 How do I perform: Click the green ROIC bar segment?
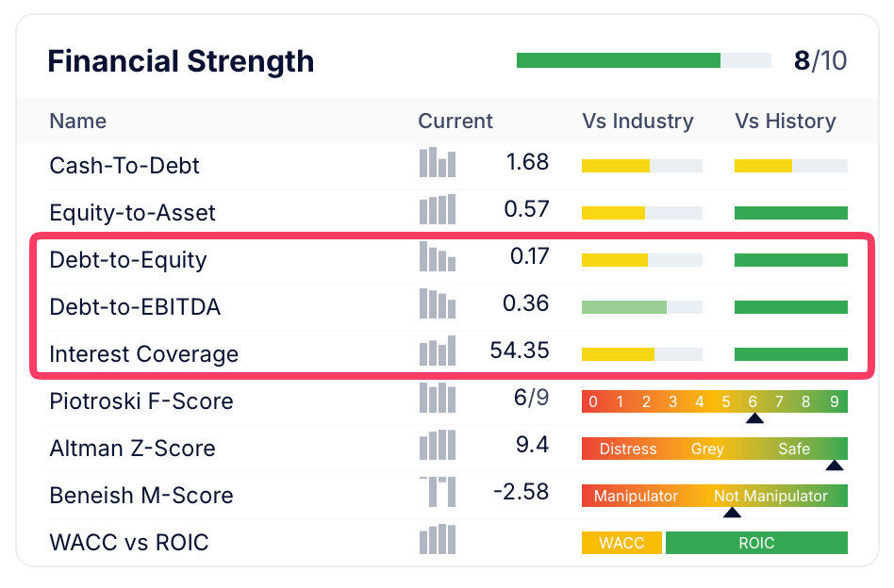755,543
